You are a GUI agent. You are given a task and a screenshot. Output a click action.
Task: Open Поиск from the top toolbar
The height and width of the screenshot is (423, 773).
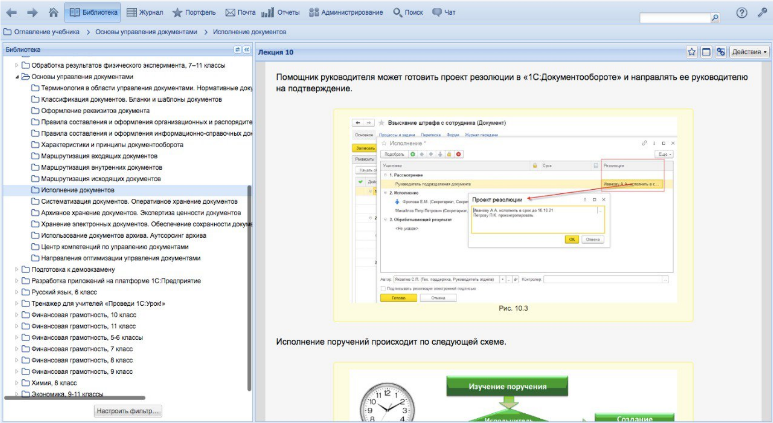pos(408,12)
